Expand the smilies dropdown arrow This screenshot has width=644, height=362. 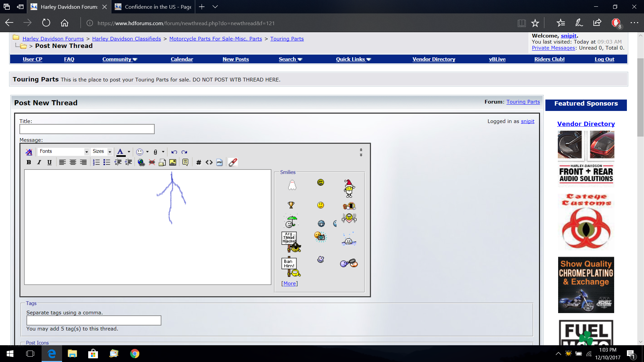click(x=147, y=152)
